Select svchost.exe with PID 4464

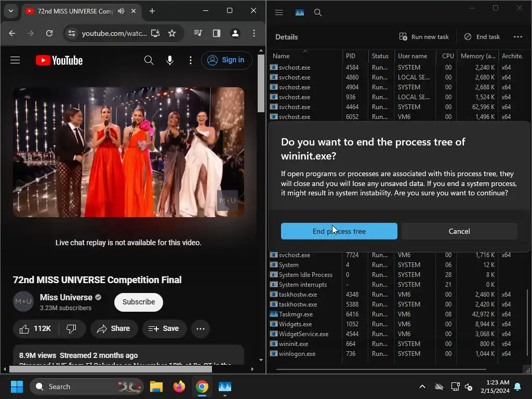[x=397, y=107]
